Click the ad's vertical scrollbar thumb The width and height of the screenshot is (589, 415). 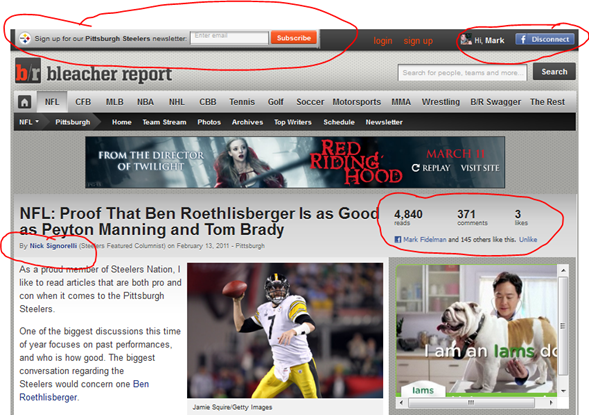(563, 326)
